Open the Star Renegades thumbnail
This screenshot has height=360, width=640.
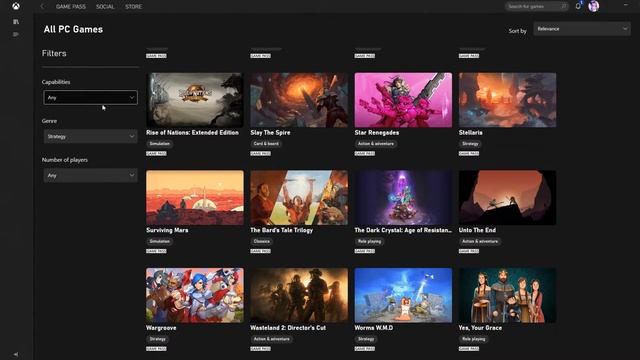pyautogui.click(x=403, y=100)
